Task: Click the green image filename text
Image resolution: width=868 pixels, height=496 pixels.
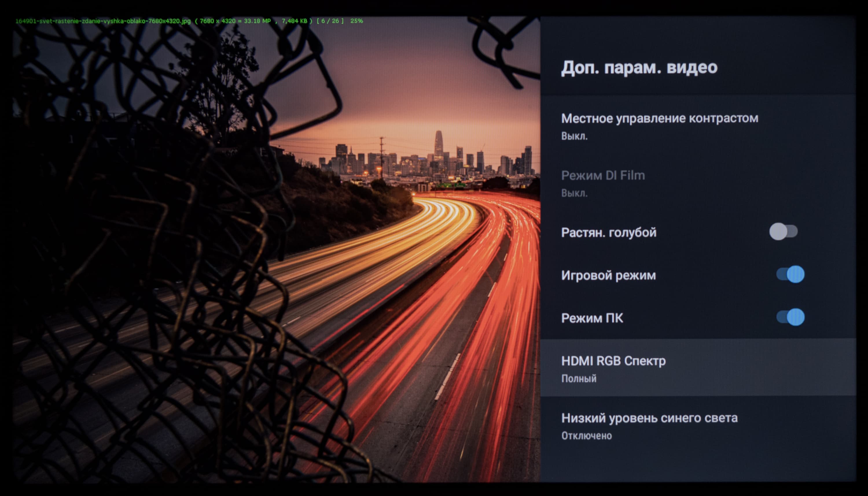Action: point(103,21)
